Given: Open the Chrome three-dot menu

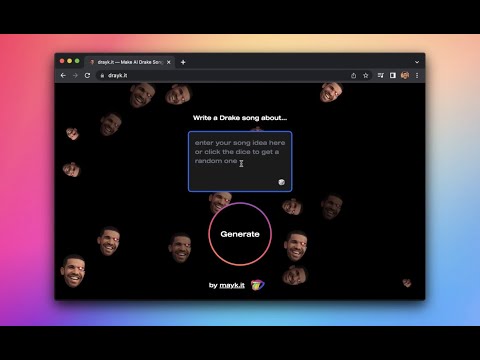Looking at the screenshot, I should [x=417, y=76].
